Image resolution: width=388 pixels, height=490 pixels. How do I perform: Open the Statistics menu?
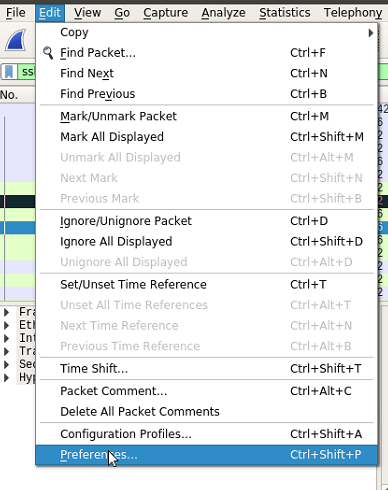(x=285, y=13)
